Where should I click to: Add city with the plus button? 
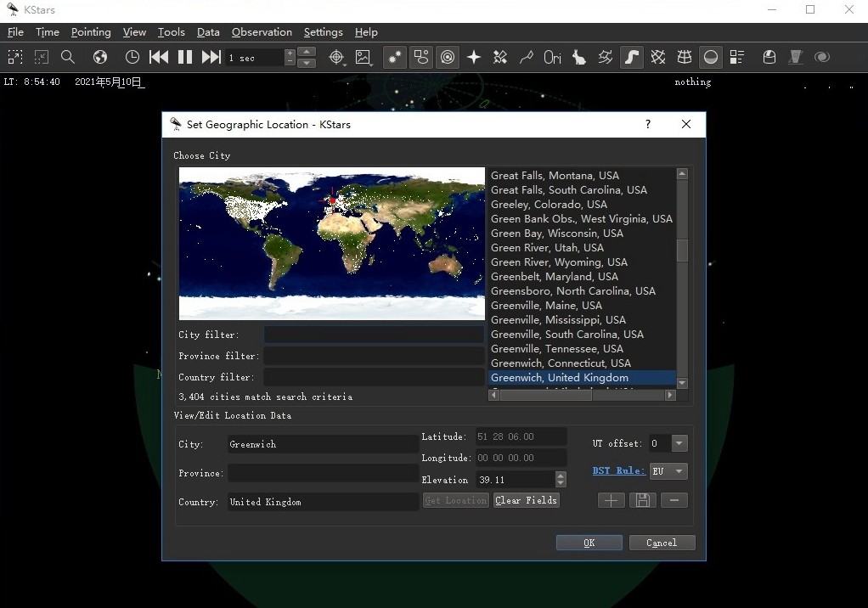[x=612, y=501]
